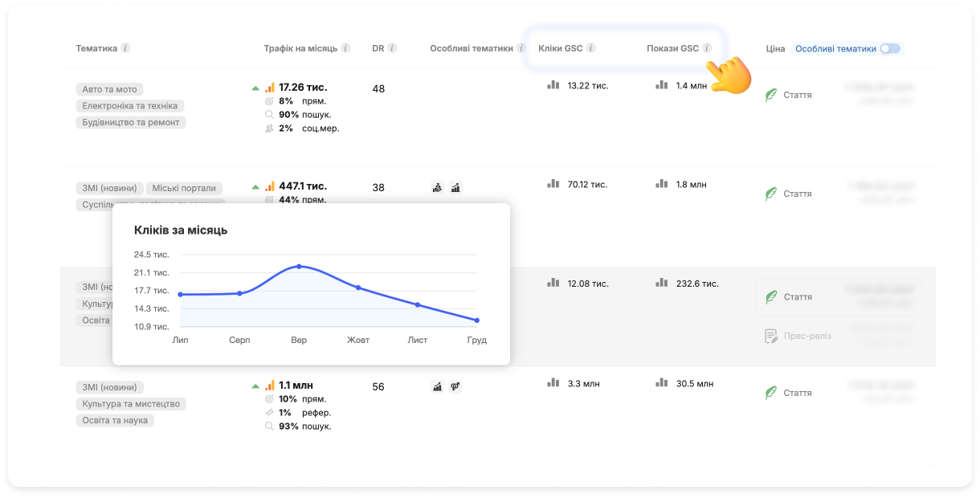Select the Авто та мото topic tag

110,89
